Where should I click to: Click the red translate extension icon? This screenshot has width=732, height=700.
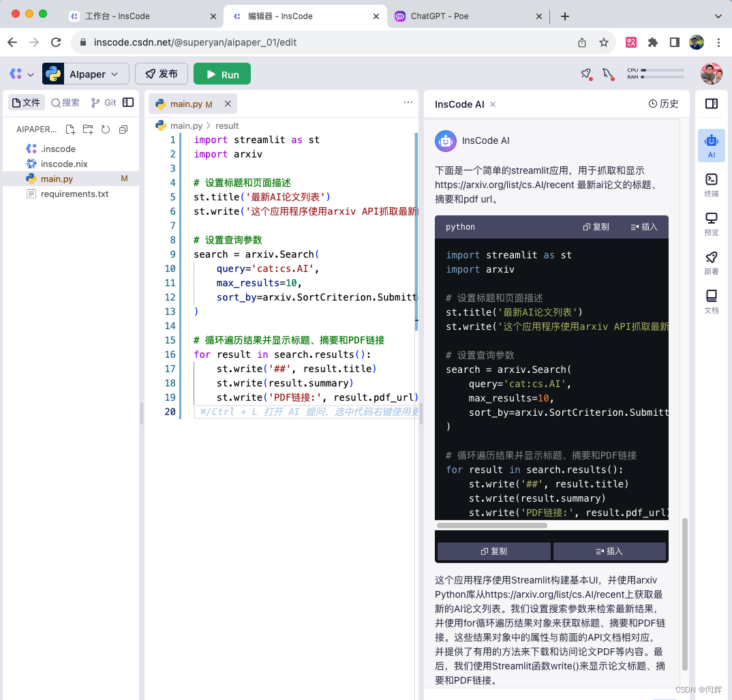point(630,42)
